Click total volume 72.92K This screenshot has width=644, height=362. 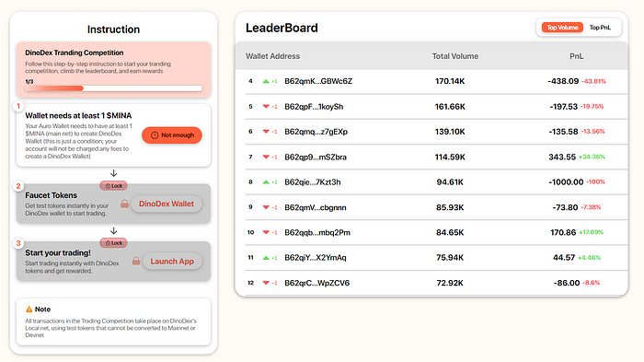coord(450,283)
